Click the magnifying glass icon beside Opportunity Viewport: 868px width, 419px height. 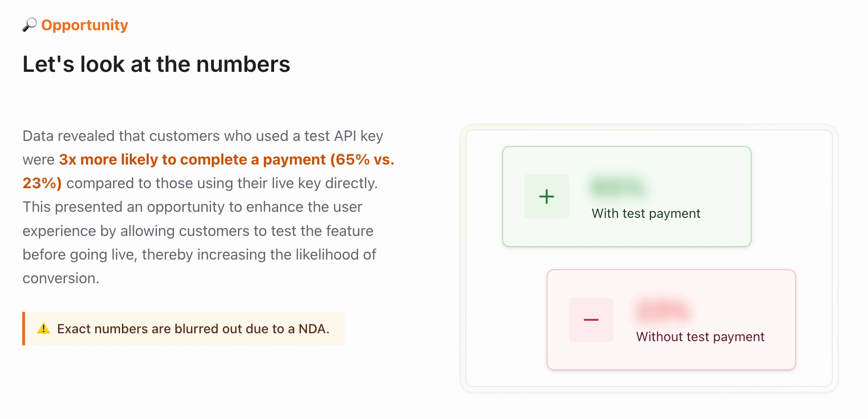(x=30, y=25)
